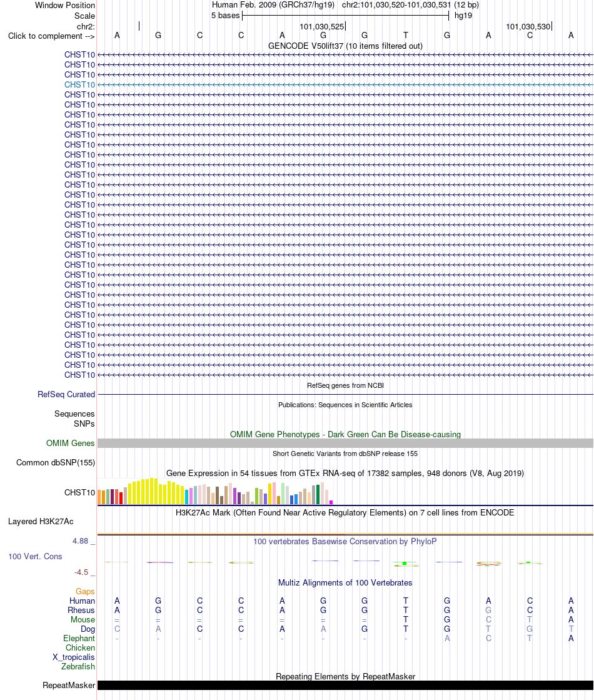Click the Multiz Alignments of 100 Vertebrates title

click(x=345, y=583)
